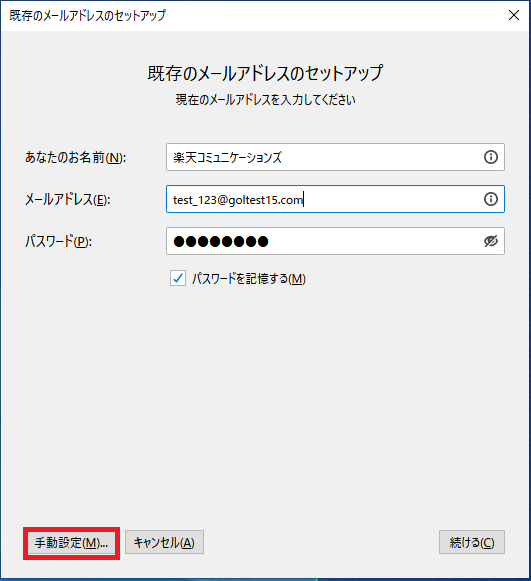Click the パスワード(P): label

pos(58,242)
